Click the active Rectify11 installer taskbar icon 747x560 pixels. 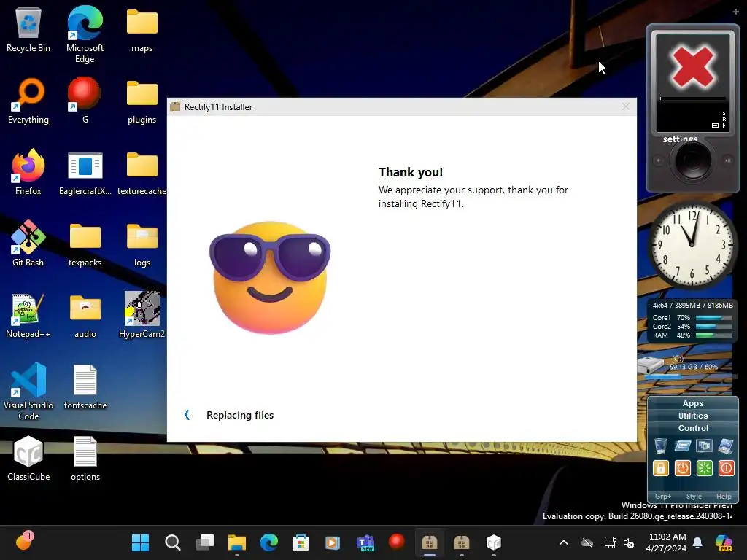click(x=429, y=542)
